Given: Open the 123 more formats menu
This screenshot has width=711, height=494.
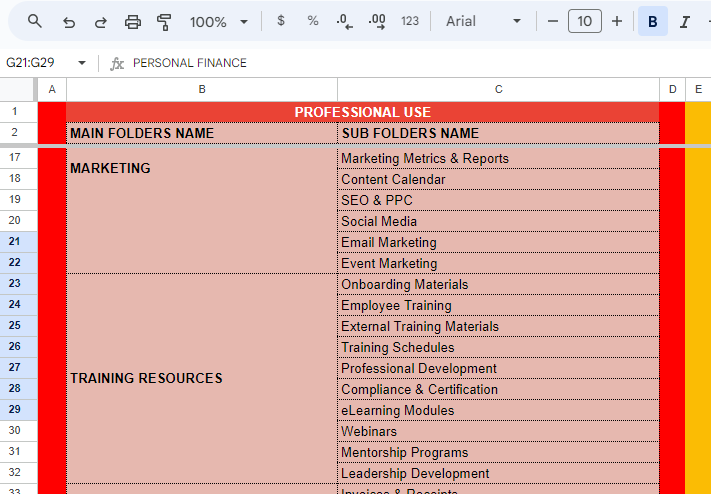Looking at the screenshot, I should tap(409, 21).
